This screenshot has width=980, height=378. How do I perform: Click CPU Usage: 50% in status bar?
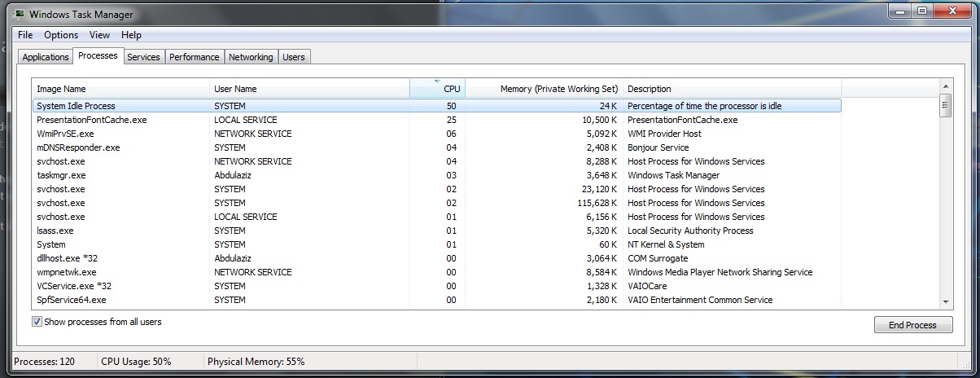136,361
